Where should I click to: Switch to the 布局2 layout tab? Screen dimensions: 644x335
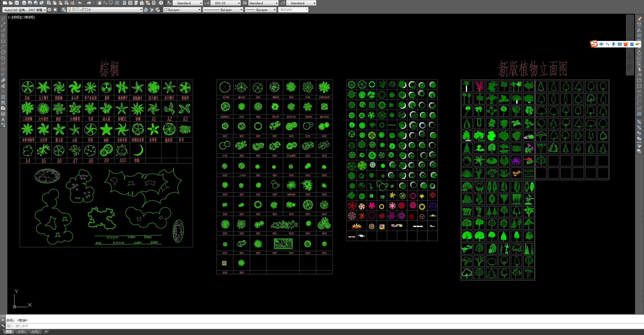35,332
